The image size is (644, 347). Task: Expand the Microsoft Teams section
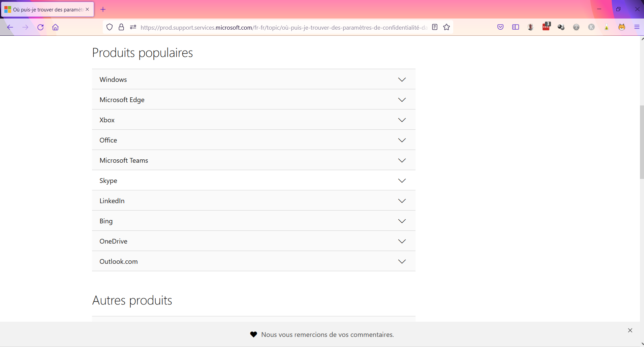(x=254, y=160)
